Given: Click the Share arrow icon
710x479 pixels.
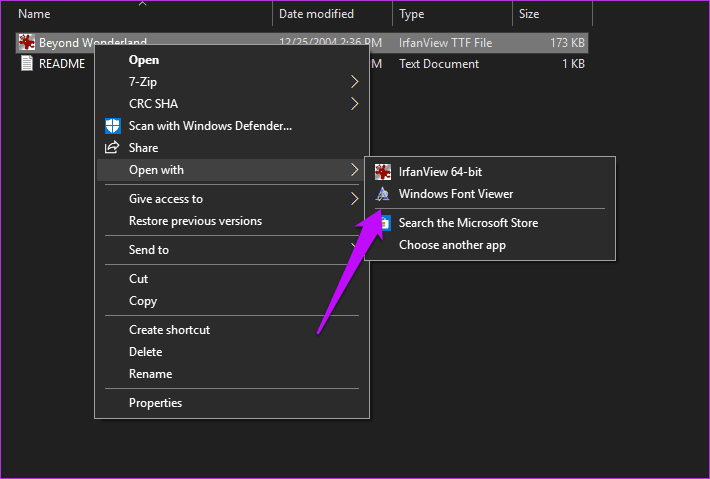Looking at the screenshot, I should coord(112,148).
